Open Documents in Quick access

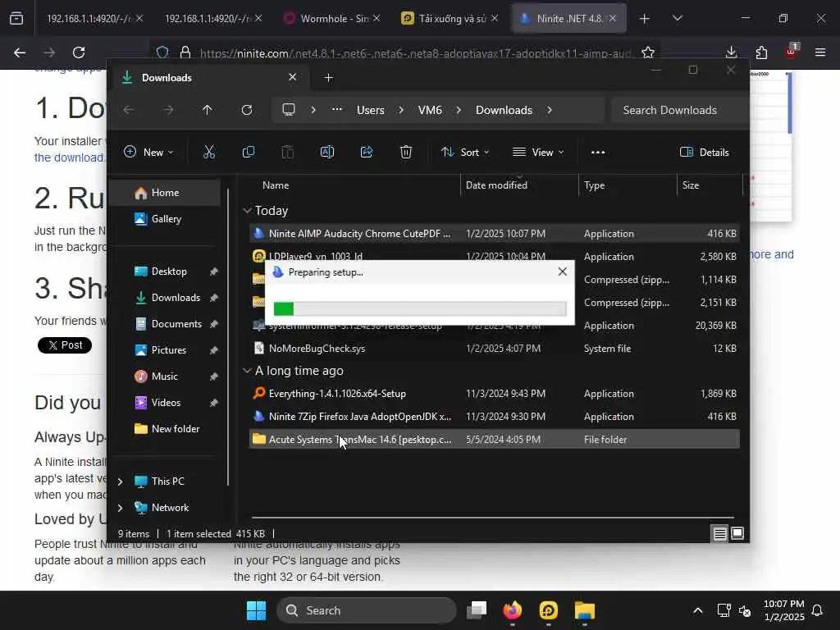pos(176,324)
